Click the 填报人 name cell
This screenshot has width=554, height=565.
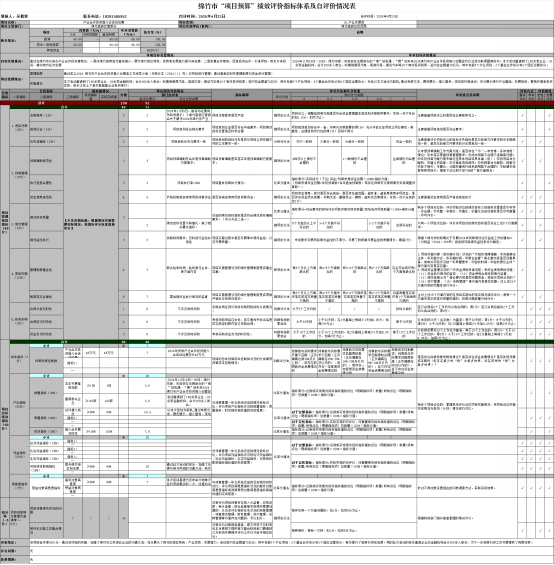14,16
